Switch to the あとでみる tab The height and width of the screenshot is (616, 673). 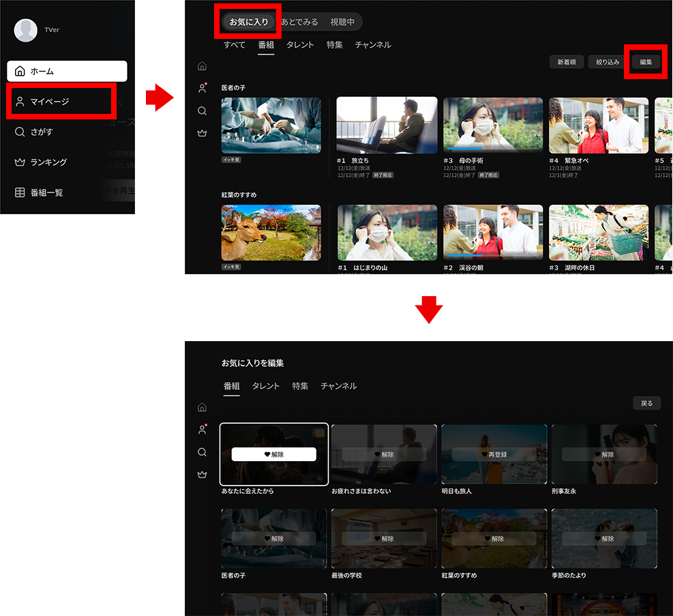click(299, 22)
